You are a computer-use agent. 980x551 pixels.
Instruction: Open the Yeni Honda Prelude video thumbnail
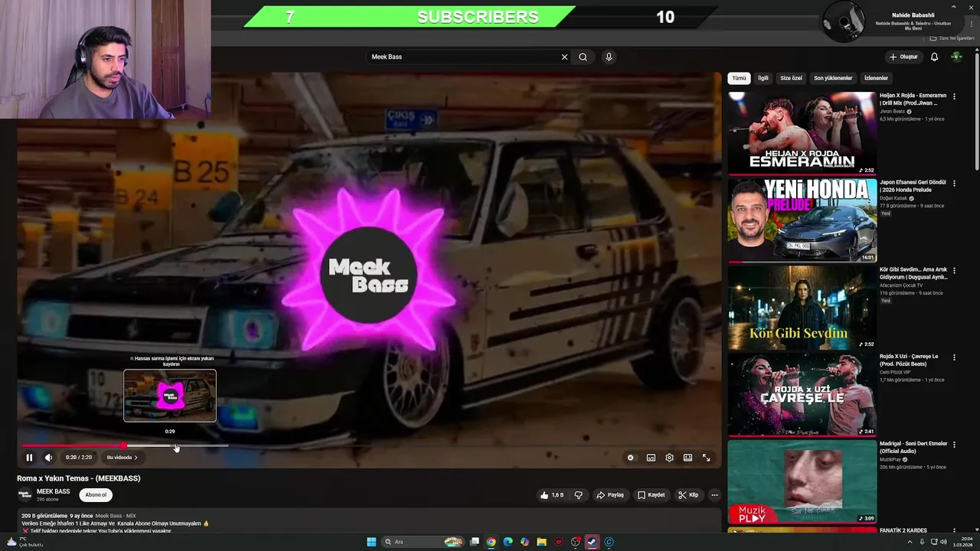click(x=802, y=220)
